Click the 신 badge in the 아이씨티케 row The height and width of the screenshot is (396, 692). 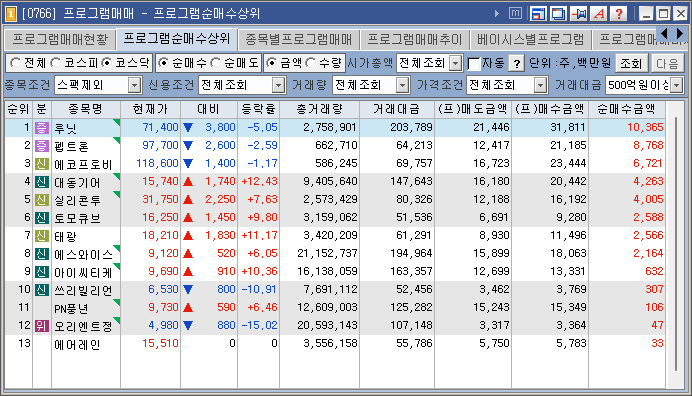click(41, 272)
